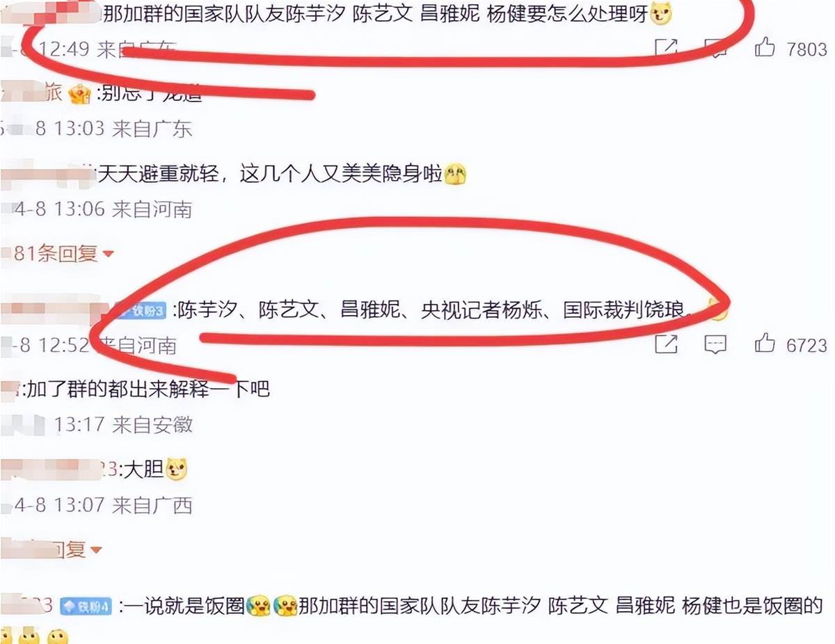Like the comment with 6723 likes
This screenshot has width=835, height=644.
pos(765,343)
